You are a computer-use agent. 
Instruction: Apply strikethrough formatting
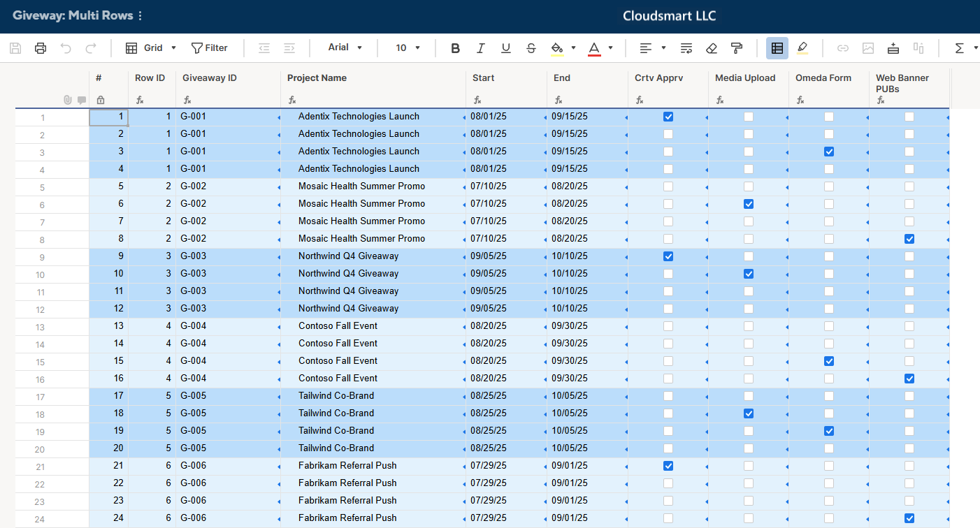[531, 48]
